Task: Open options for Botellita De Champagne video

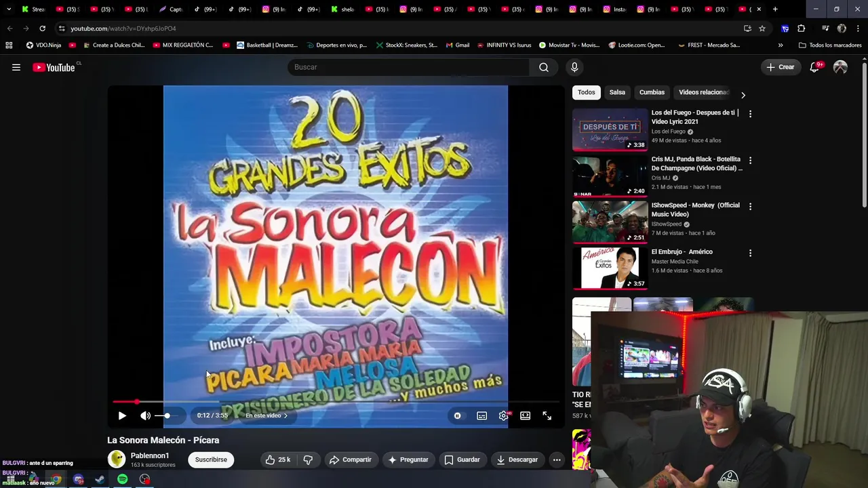Action: [x=750, y=161]
